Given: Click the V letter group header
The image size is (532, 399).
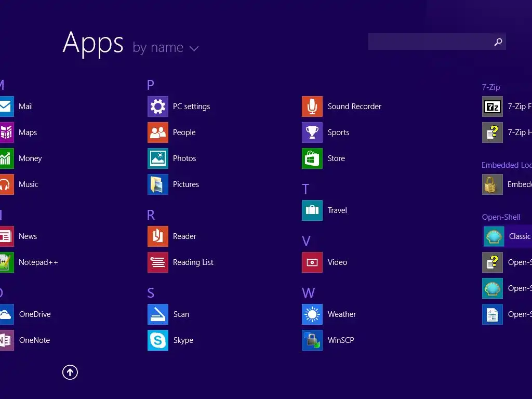Looking at the screenshot, I should pos(306,241).
